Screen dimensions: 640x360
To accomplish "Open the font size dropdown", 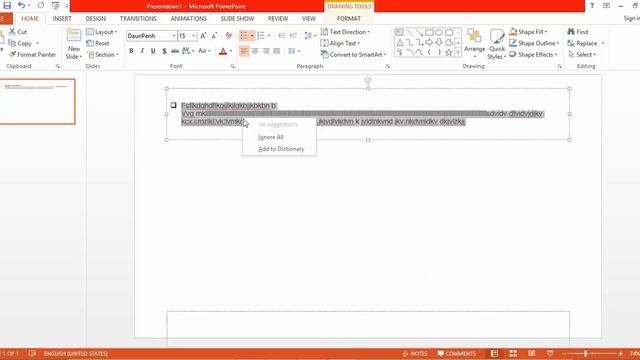I will pos(193,36).
